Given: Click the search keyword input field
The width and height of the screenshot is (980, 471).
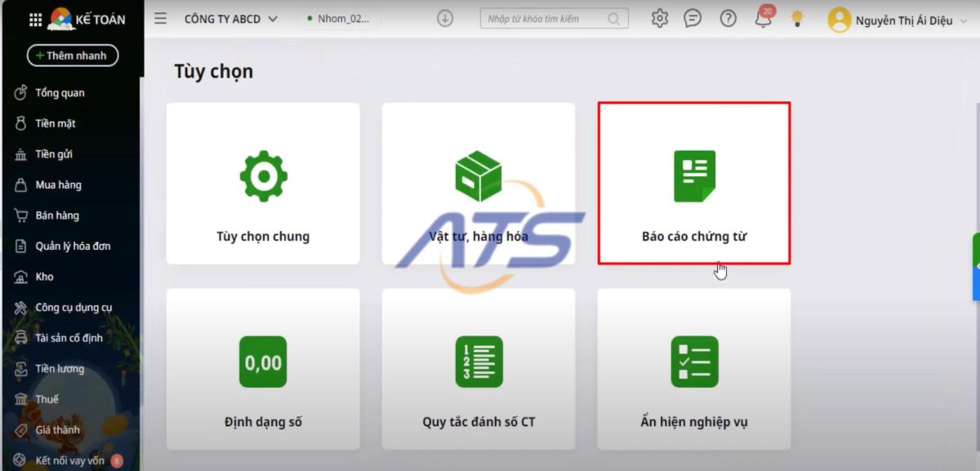Looking at the screenshot, I should click(546, 19).
